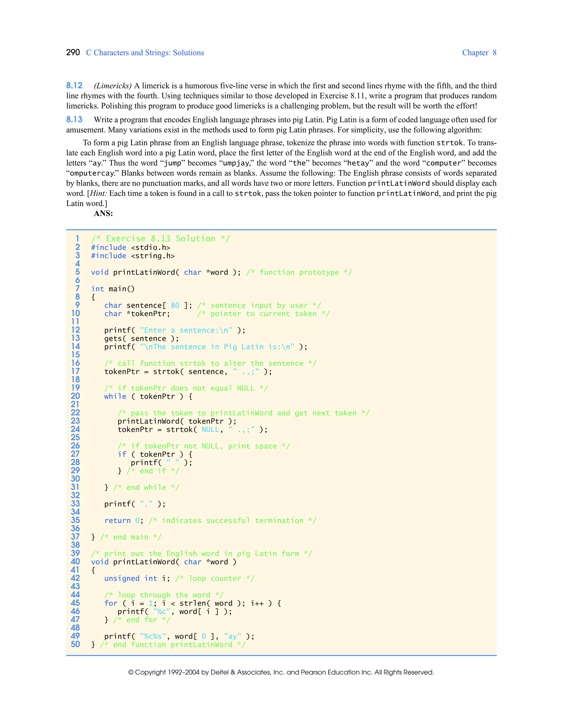Image resolution: width=563 pixels, height=728 pixels.
Task: Click the 'while ( tokenPtr ) {' line
Action: (148, 396)
